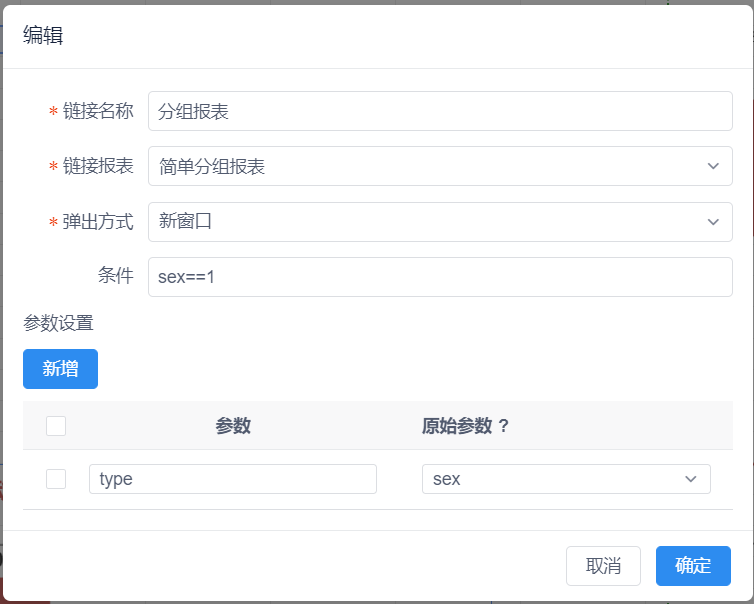Click the 参数设置 section label
The width and height of the screenshot is (754, 604).
58,323
